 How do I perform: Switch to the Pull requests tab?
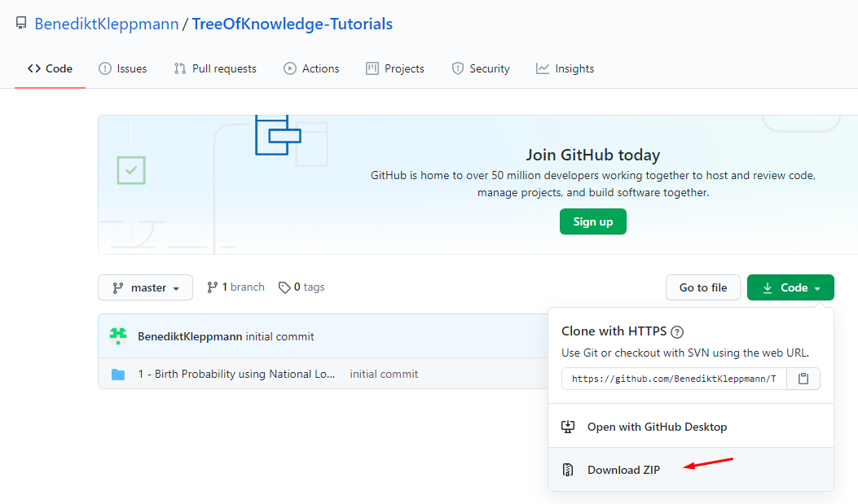(x=215, y=69)
